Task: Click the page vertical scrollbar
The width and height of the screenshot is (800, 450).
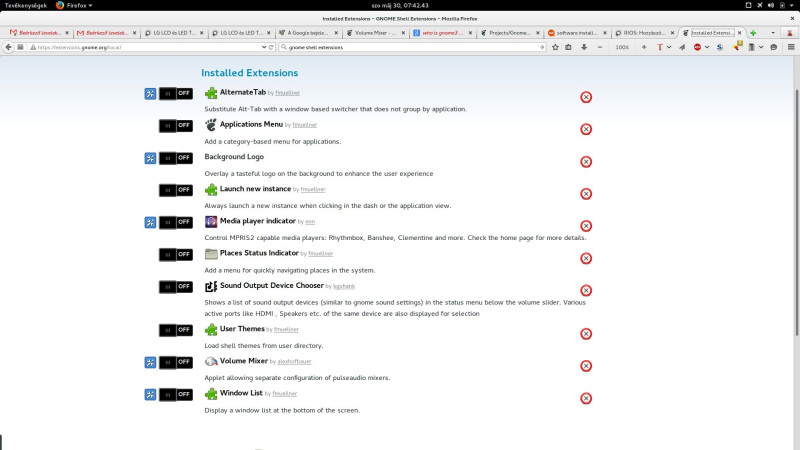Action: point(796,212)
